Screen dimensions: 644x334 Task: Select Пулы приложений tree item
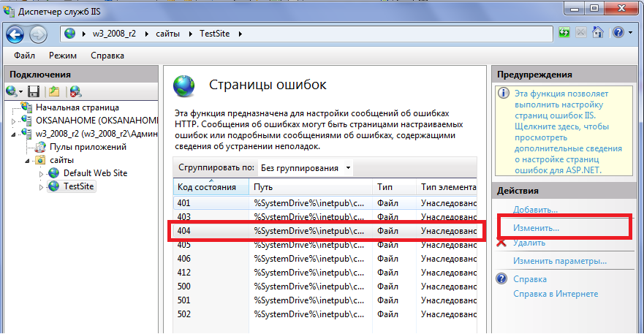(x=88, y=147)
